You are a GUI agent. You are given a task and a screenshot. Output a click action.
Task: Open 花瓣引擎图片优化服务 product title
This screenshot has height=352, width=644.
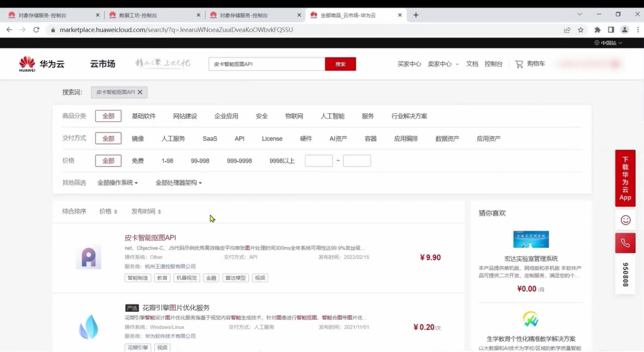(176, 307)
